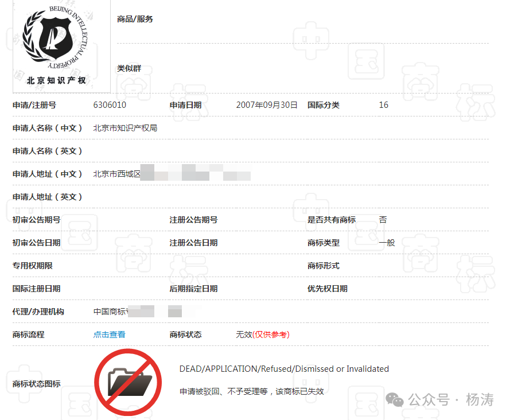
Task: Click the 申请人名称（中文） label
Action: point(48,128)
